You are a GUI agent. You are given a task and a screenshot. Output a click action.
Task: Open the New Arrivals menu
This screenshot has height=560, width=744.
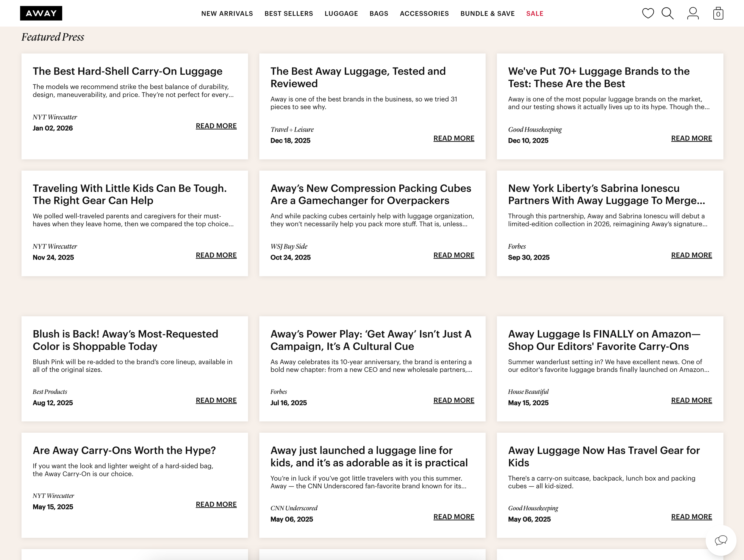click(x=227, y=13)
